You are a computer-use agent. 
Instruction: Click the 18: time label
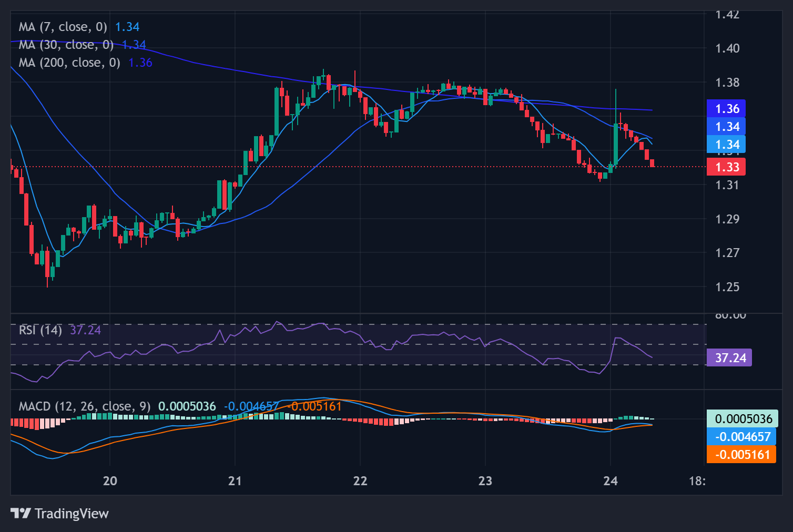click(x=697, y=480)
